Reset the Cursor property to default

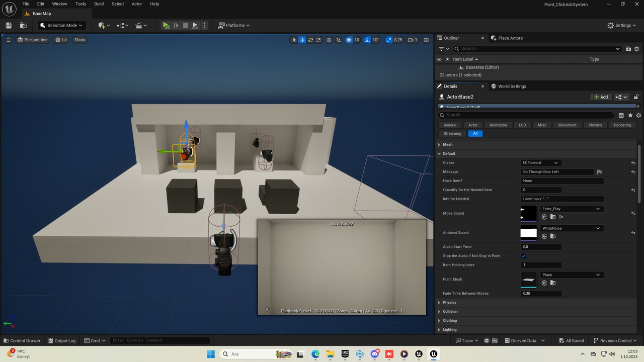(x=633, y=163)
